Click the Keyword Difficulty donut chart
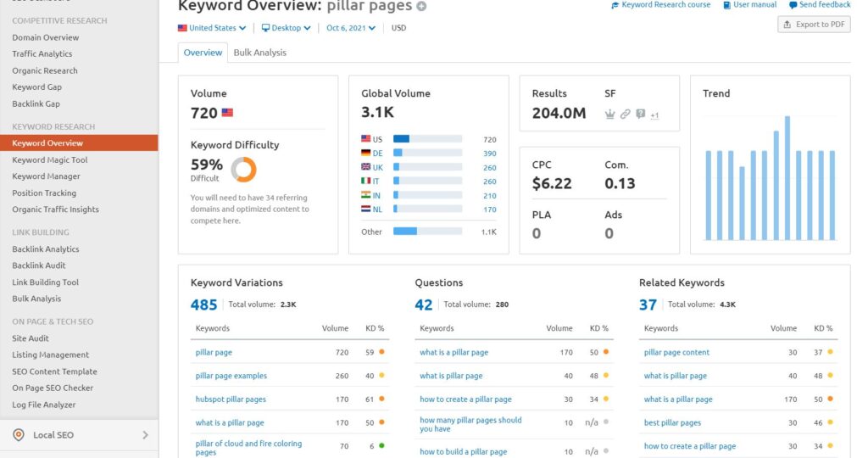This screenshot has width=868, height=458. pos(243,170)
